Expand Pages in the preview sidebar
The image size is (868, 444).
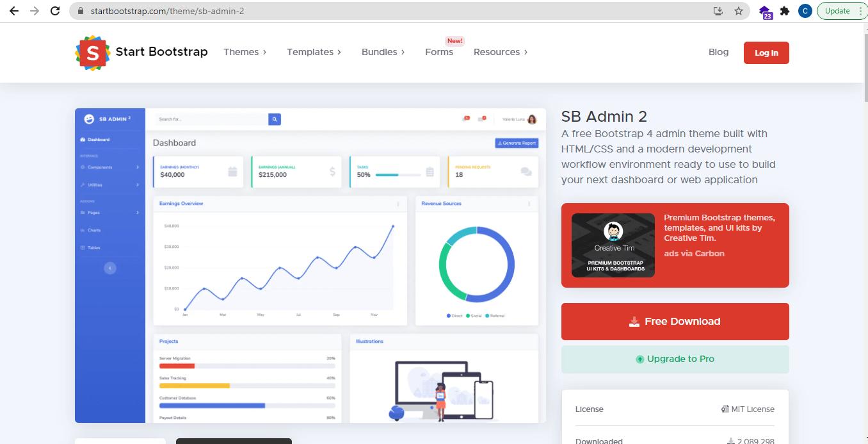[x=109, y=213]
